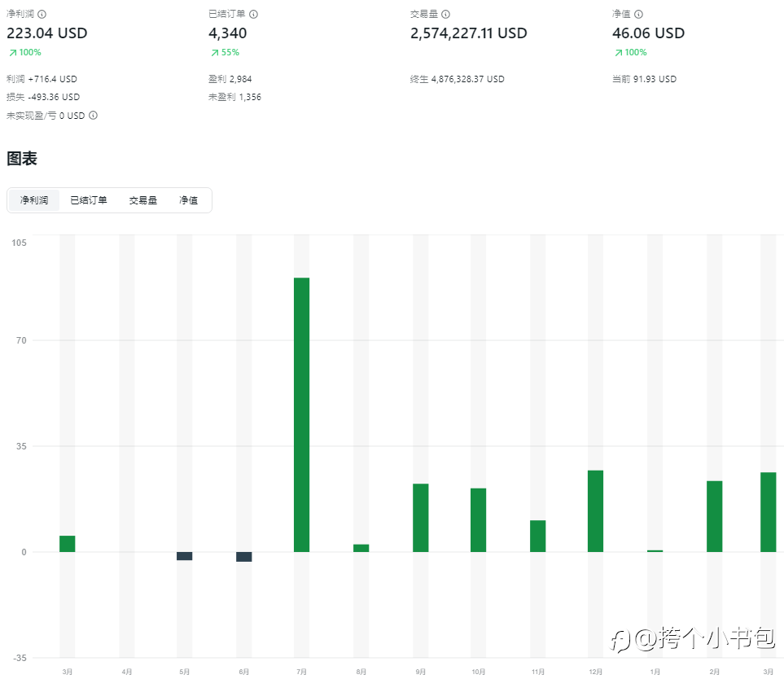Switch chart to 交易量 tab
This screenshot has width=784, height=679.
142,200
